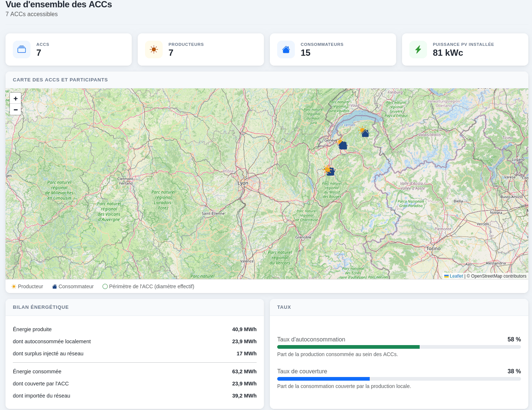
Task: Select the producer sun marker near Annecy
Action: [x=327, y=169]
